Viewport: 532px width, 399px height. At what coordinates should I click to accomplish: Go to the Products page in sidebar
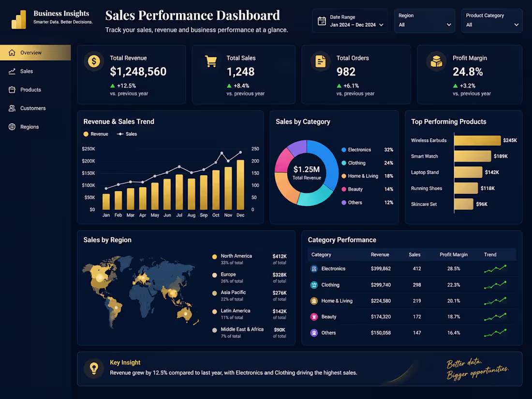point(35,89)
